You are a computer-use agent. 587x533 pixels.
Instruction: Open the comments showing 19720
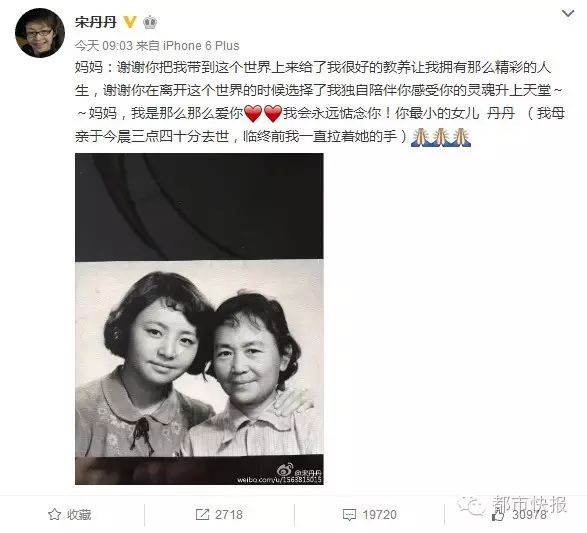(x=369, y=515)
